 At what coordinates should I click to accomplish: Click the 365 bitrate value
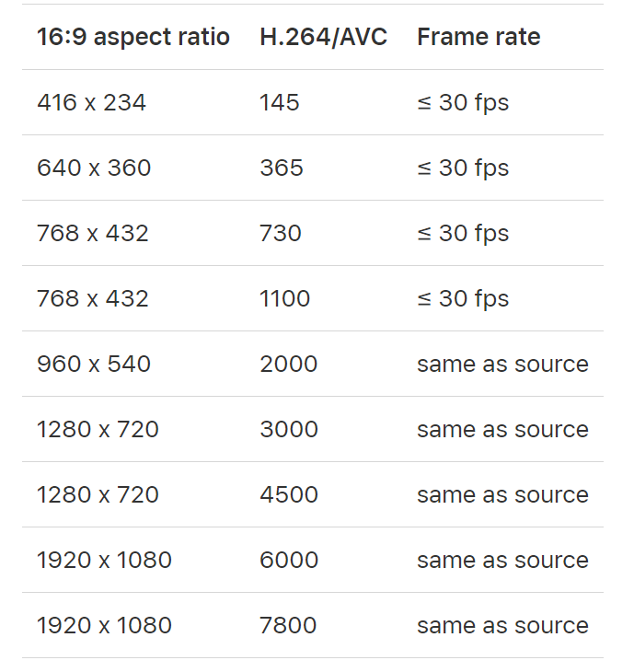282,168
